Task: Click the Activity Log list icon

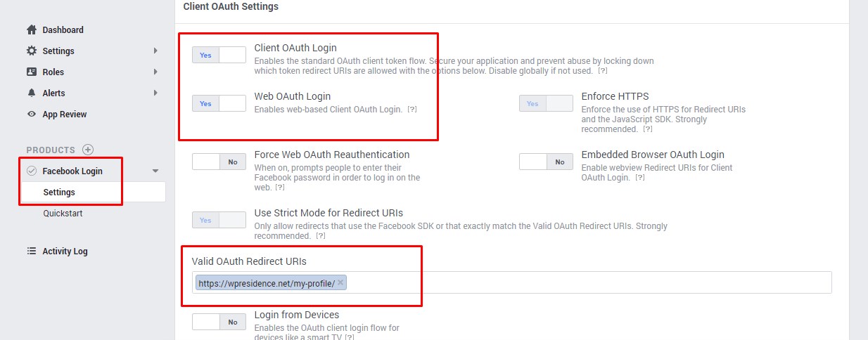Action: 31,251
